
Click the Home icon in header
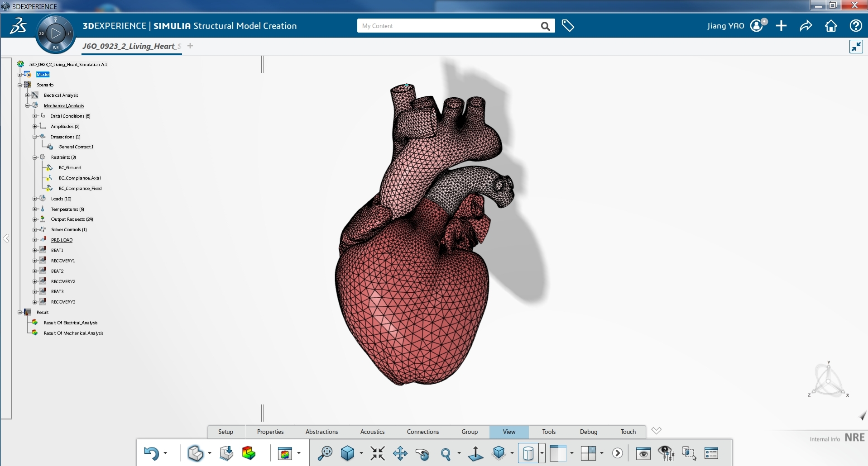(831, 26)
